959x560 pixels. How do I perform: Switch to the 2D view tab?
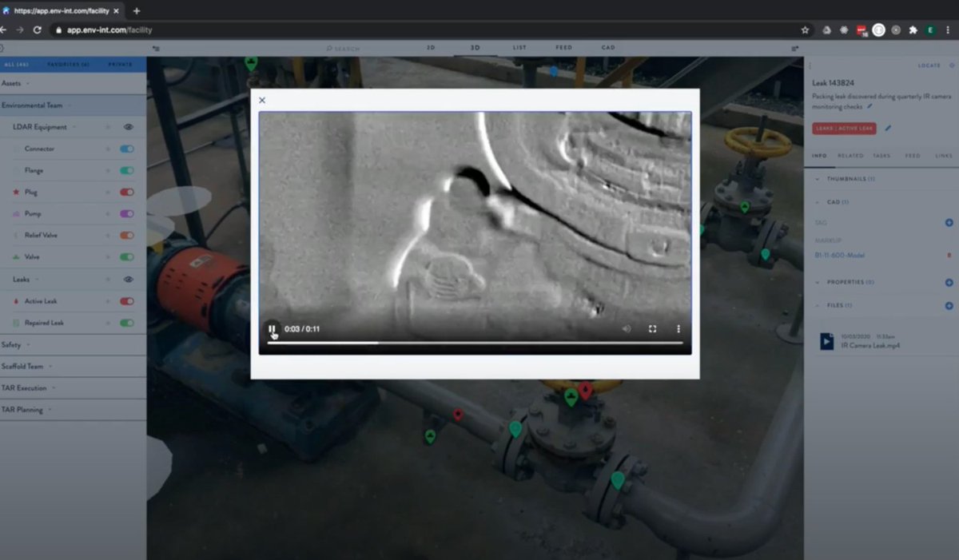(x=431, y=48)
